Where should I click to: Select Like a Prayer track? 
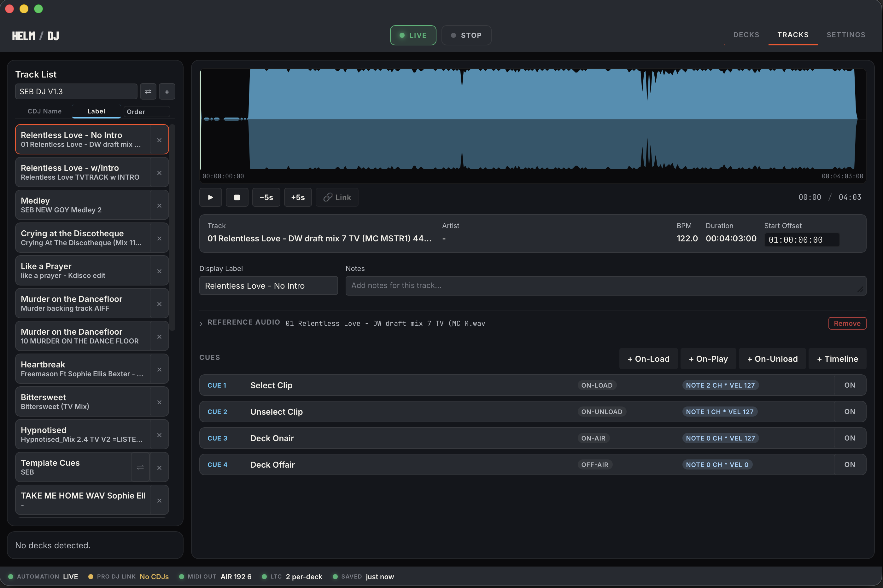[83, 271]
